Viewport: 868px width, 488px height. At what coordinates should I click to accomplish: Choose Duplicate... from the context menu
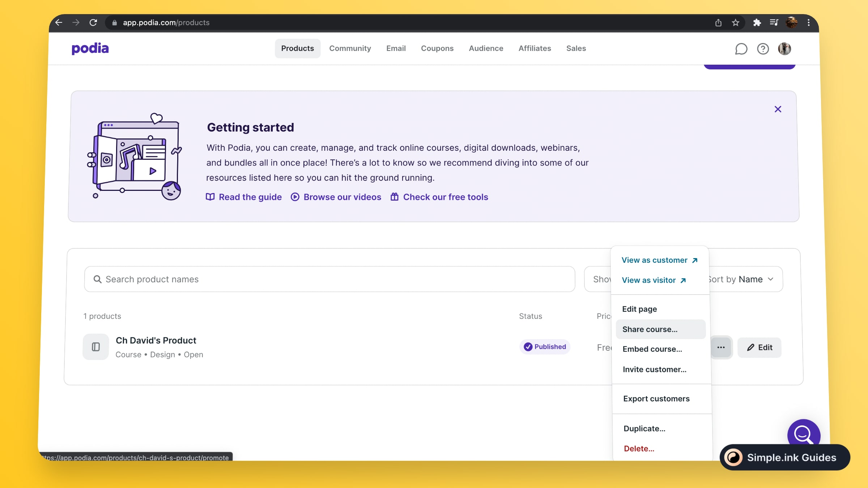tap(644, 429)
